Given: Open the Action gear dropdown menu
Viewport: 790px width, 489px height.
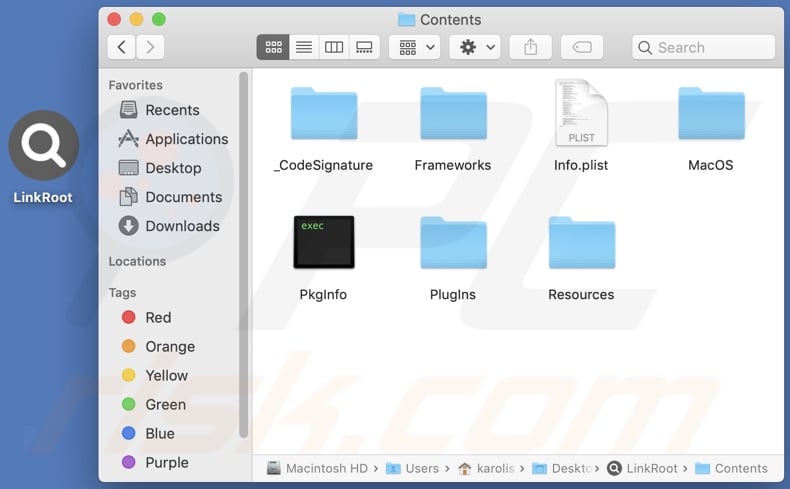Looking at the screenshot, I should (x=474, y=47).
